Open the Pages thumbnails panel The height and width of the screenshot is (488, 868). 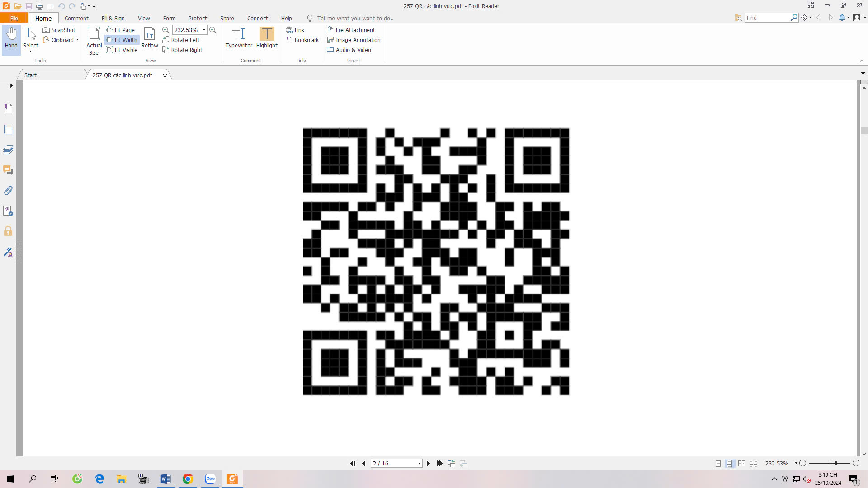(x=8, y=129)
